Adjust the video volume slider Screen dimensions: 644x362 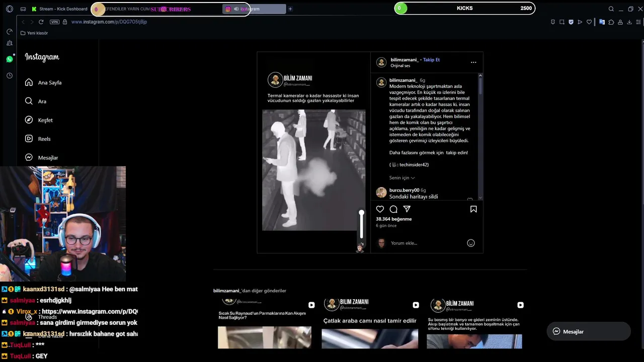[361, 224]
